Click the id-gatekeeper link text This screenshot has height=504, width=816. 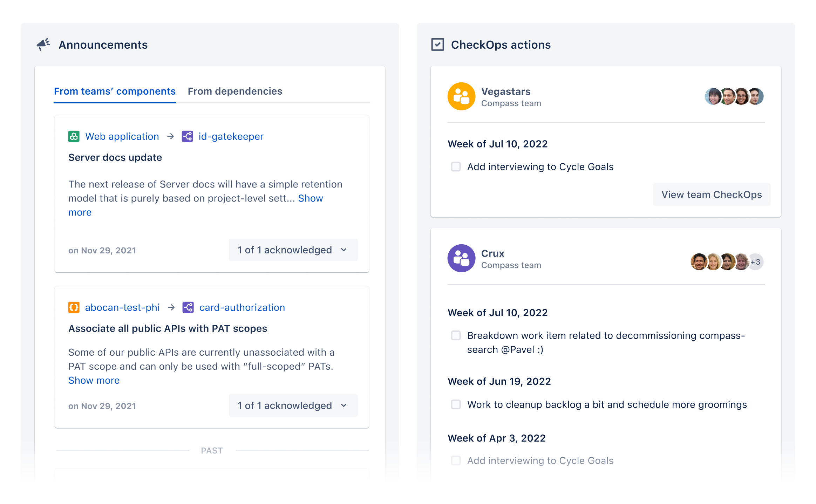click(x=231, y=136)
